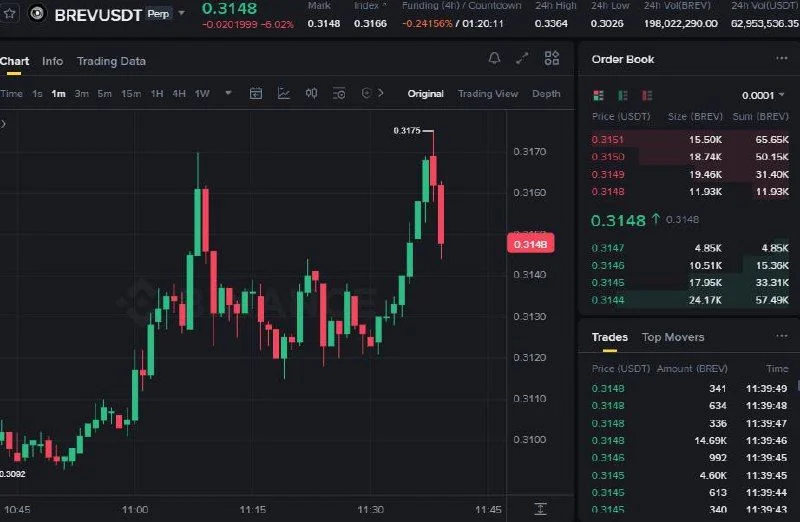Click the 14.69K trade at 11:39:46
This screenshot has width=800, height=522.
(x=690, y=441)
